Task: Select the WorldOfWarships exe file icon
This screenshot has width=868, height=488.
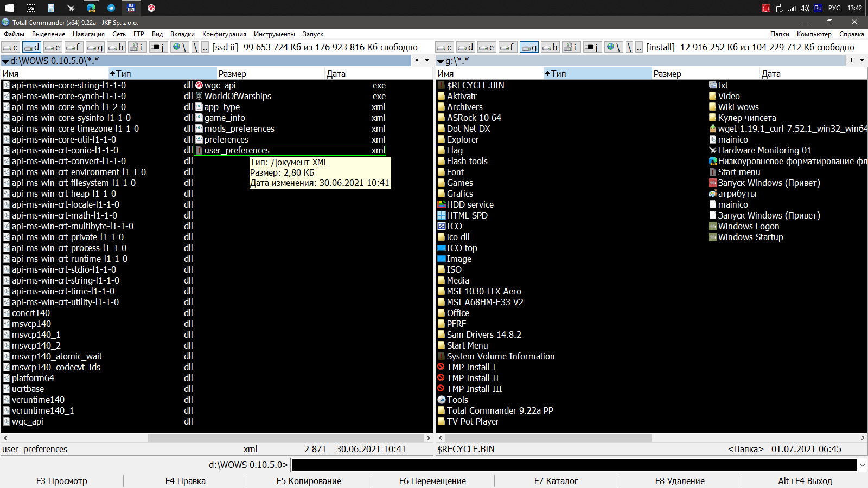Action: [199, 96]
